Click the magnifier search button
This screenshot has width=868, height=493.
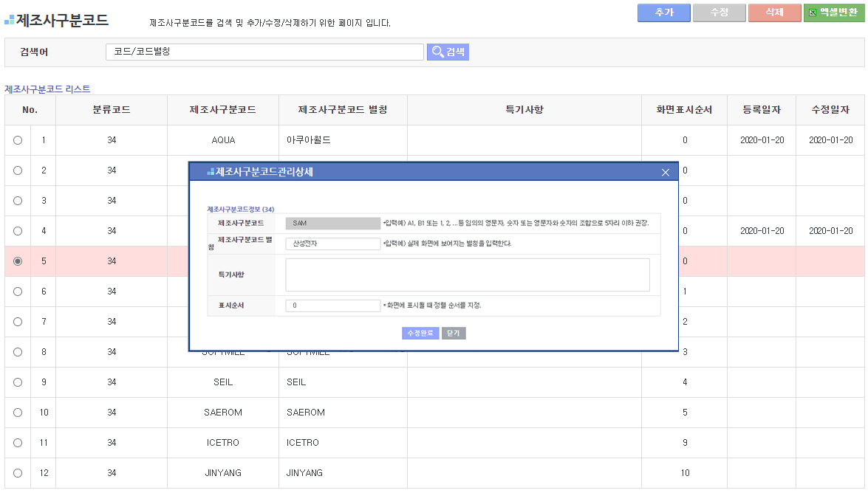click(x=448, y=52)
